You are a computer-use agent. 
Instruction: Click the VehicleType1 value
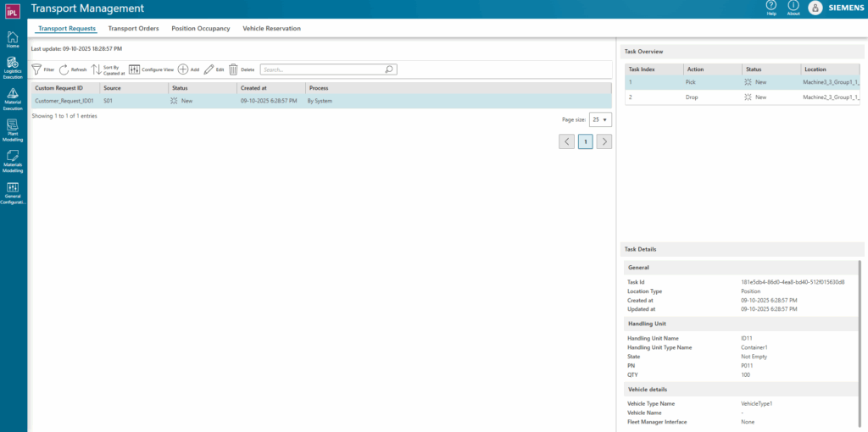(757, 403)
